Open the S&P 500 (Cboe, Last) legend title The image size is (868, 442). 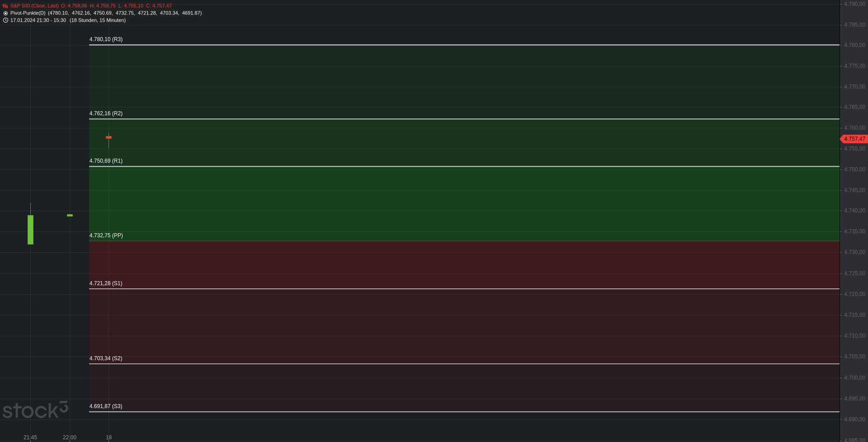click(34, 6)
